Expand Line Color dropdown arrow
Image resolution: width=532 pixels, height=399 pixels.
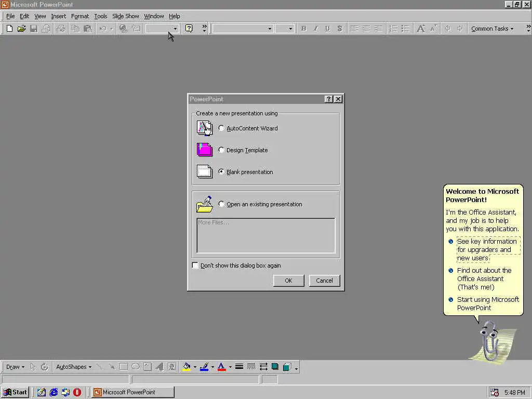click(x=212, y=367)
